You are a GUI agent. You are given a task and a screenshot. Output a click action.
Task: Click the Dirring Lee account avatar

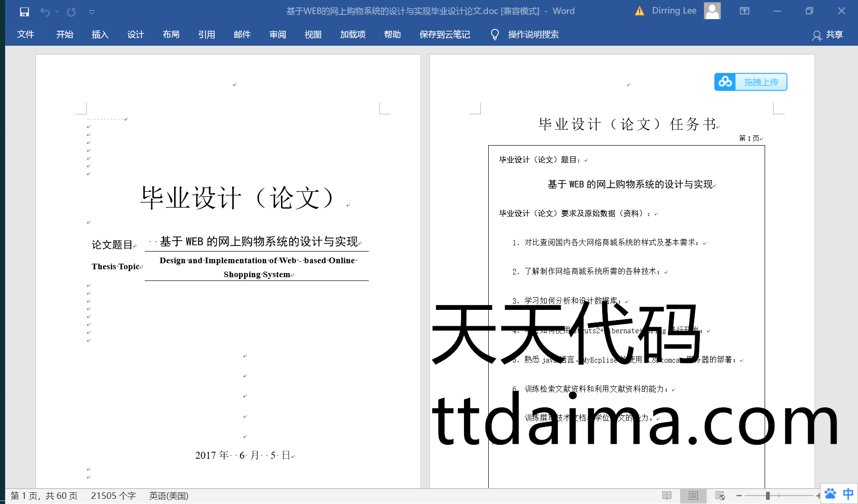pyautogui.click(x=712, y=11)
